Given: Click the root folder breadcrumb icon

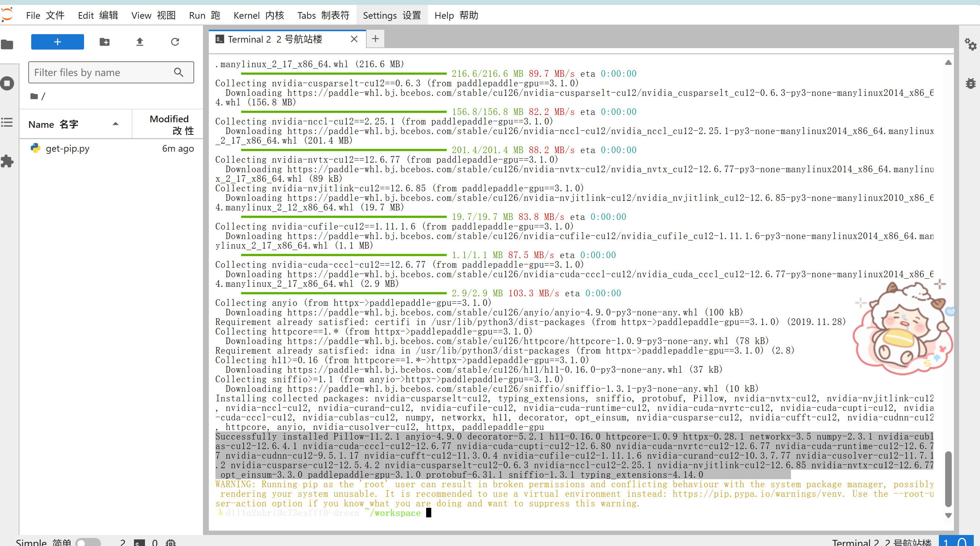Looking at the screenshot, I should point(34,96).
